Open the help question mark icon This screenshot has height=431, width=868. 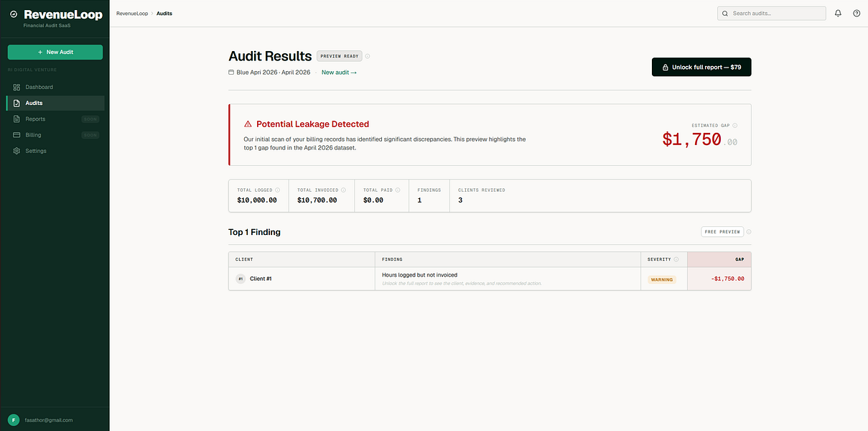pyautogui.click(x=857, y=13)
